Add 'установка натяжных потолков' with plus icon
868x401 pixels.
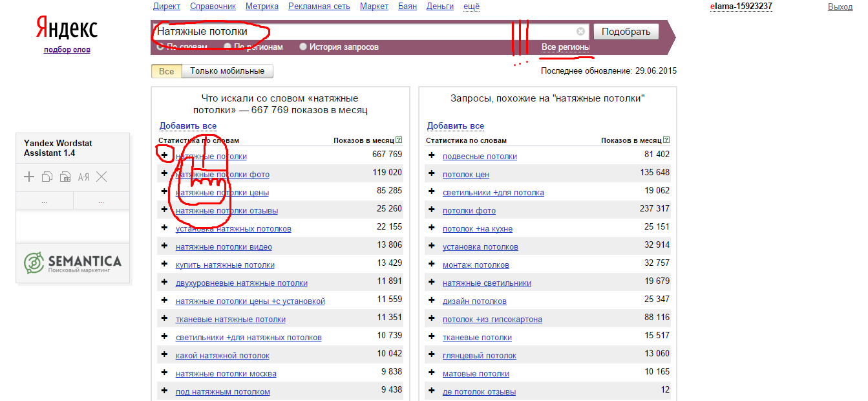click(x=164, y=228)
